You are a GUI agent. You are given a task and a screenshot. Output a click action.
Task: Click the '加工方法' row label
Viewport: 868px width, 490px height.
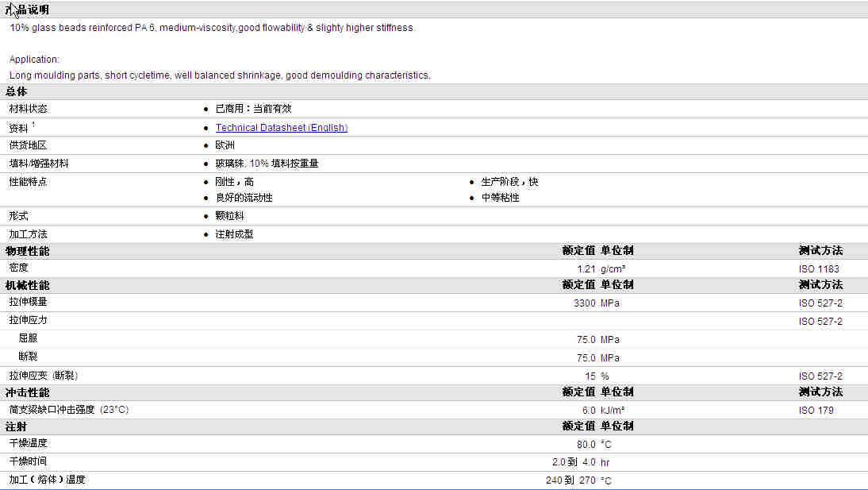tap(29, 234)
